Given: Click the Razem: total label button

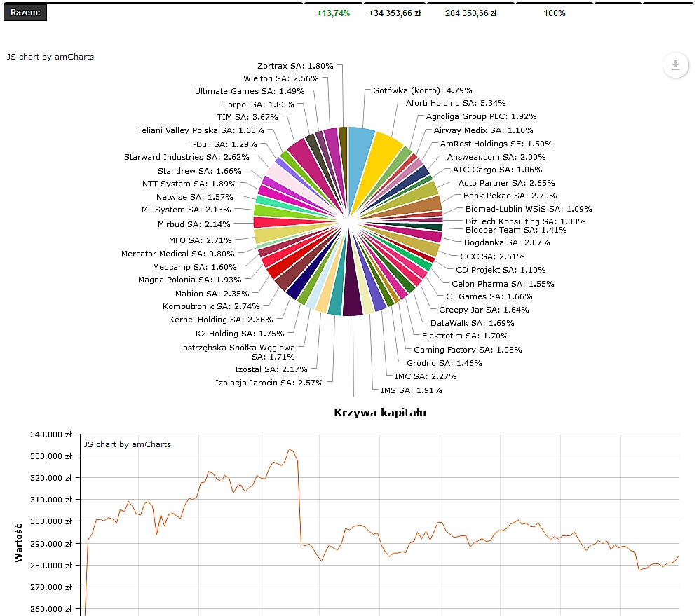Looking at the screenshot, I should (x=25, y=13).
